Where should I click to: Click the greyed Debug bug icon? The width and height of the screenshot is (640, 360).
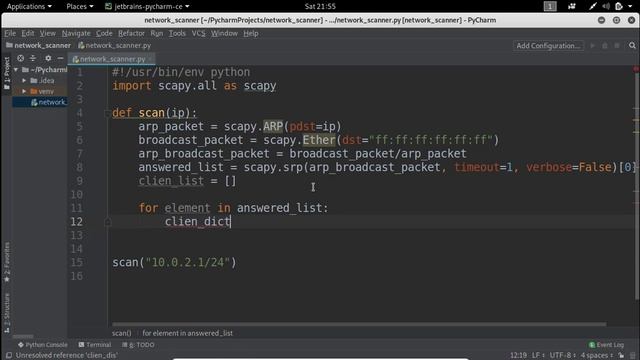pyautogui.click(x=605, y=46)
